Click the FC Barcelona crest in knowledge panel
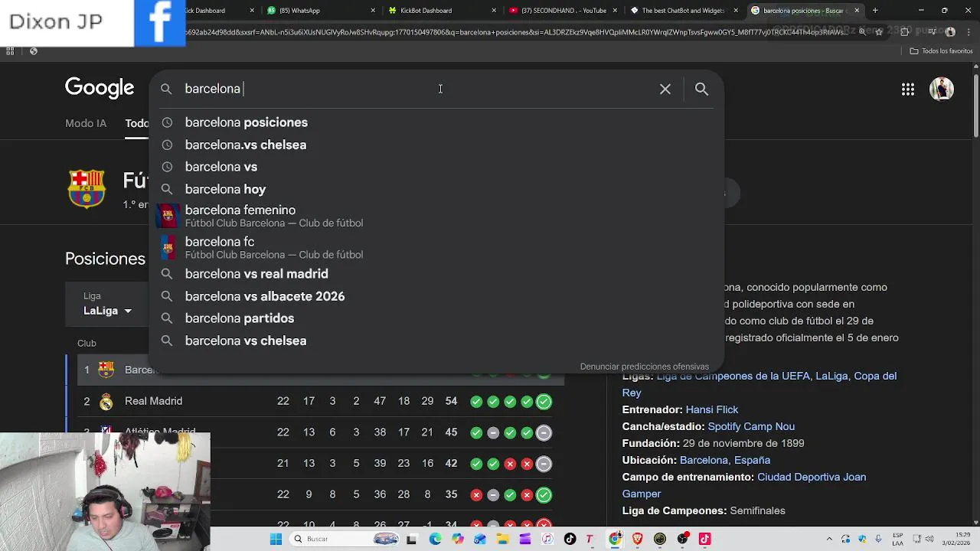Screen dimensions: 980x551 87,188
